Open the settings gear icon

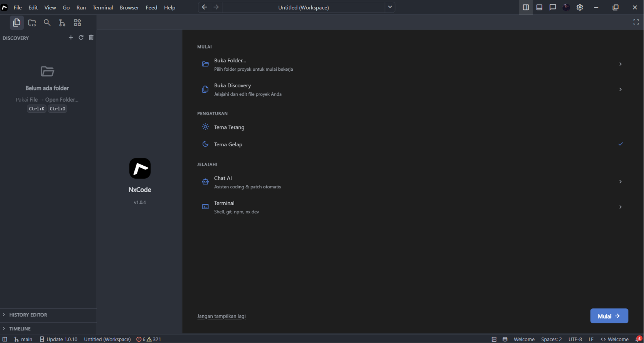[580, 7]
